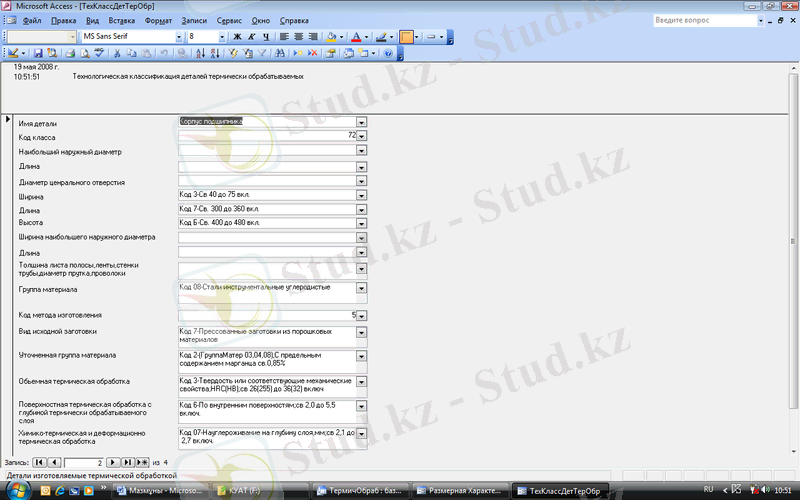Open the Файл menu
Screen dimensions: 800x500
click(32, 21)
